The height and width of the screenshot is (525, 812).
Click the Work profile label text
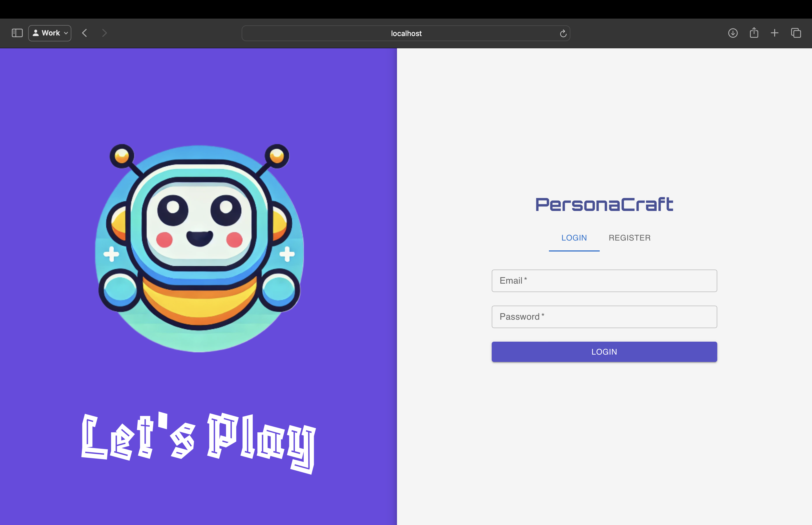tap(51, 33)
